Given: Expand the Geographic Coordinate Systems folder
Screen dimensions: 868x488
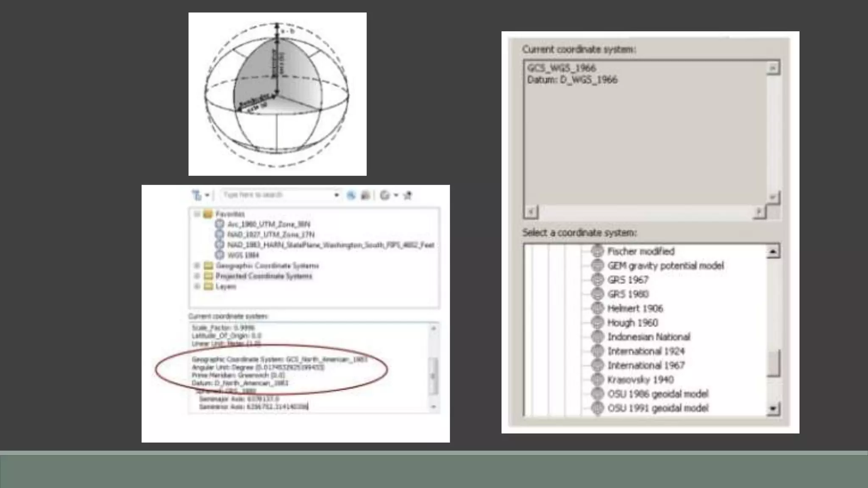Looking at the screenshot, I should [197, 266].
